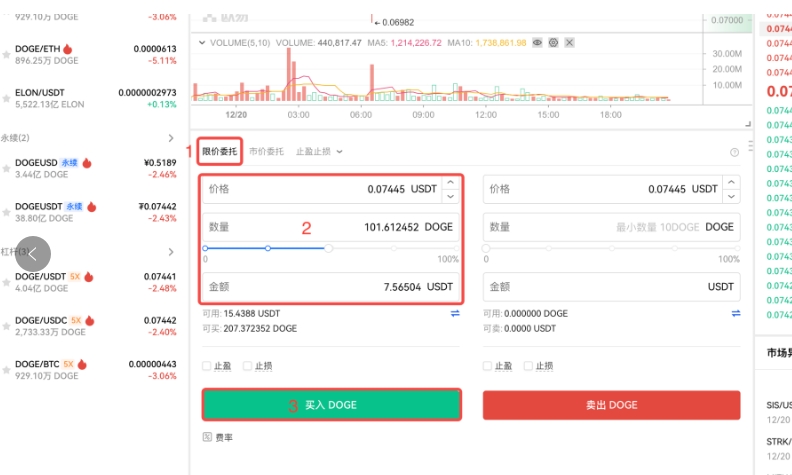Click the sell amount slider handle

486,248
